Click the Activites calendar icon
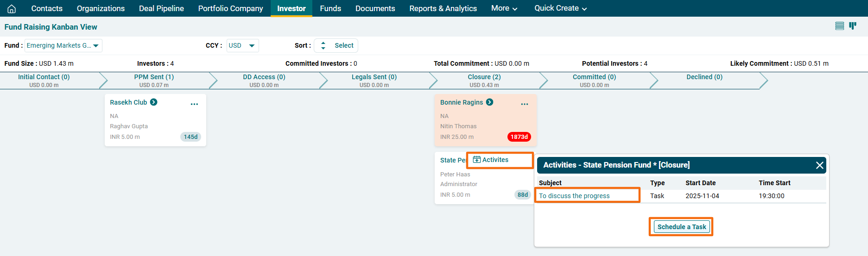This screenshot has width=868, height=256. [476, 160]
